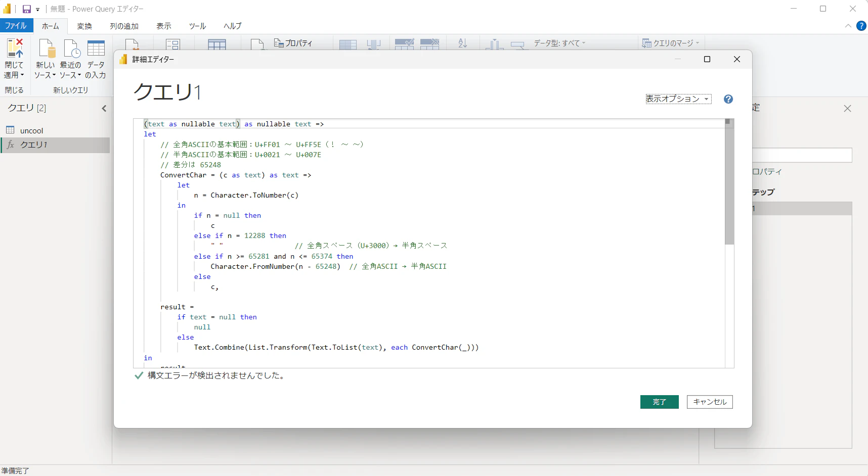
Task: Switch to the ホーム ribbon tab
Action: 51,26
